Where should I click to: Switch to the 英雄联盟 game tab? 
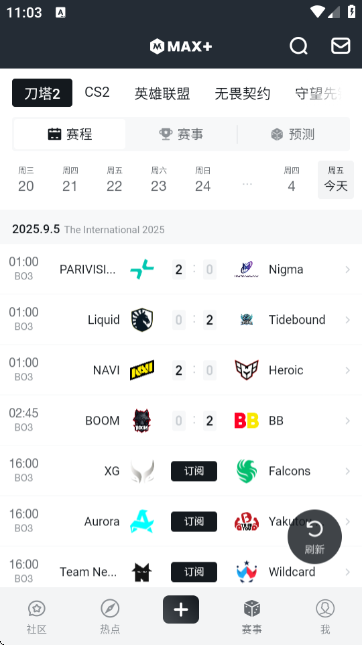162,93
